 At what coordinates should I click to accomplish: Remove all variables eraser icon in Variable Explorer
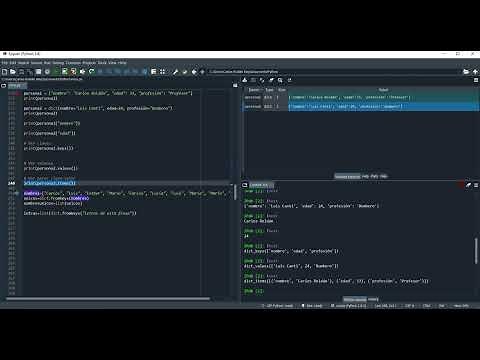coord(271,80)
